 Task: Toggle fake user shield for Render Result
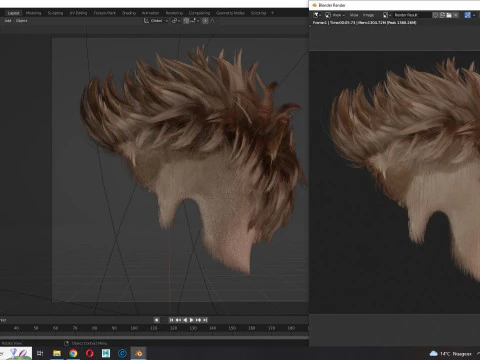[x=435, y=15]
